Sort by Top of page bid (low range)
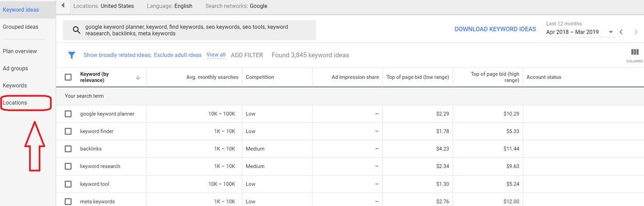The height and width of the screenshot is (206, 644). 418,77
